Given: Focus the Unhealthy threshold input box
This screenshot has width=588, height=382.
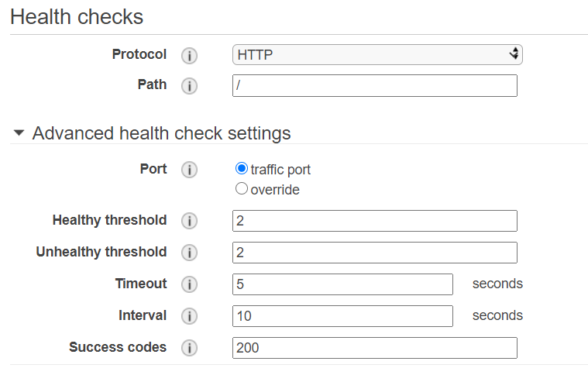Looking at the screenshot, I should [x=374, y=253].
